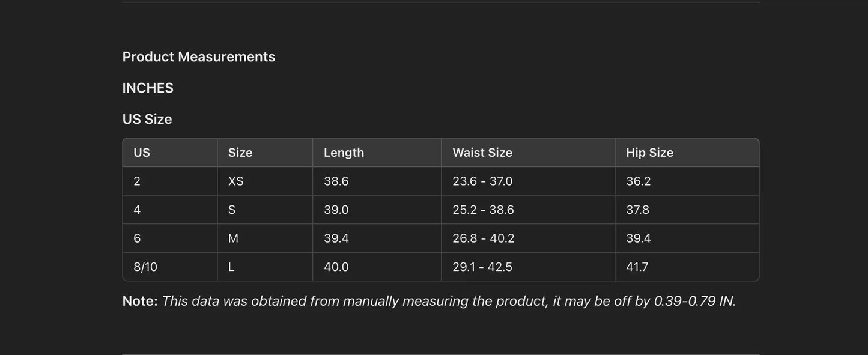The width and height of the screenshot is (868, 355).
Task: Select the 8/10 US size cell
Action: (145, 267)
